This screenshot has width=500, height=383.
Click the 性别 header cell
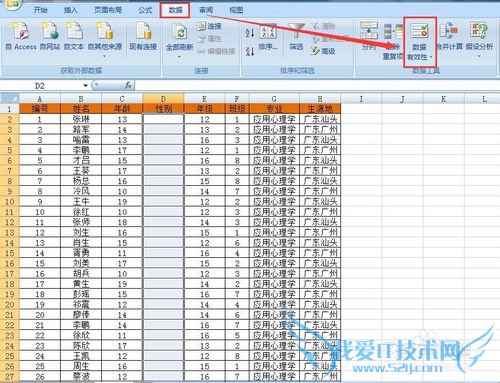tap(163, 109)
